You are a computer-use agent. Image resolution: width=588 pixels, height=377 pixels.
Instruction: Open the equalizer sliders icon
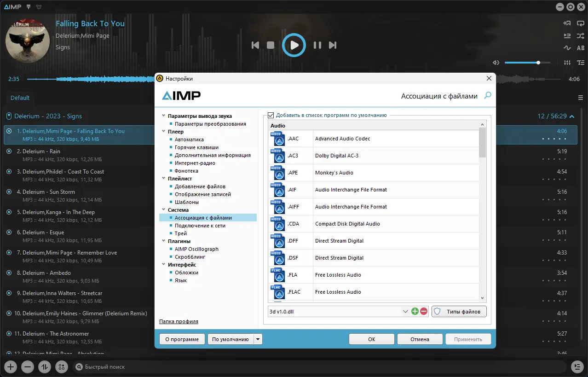point(567,63)
